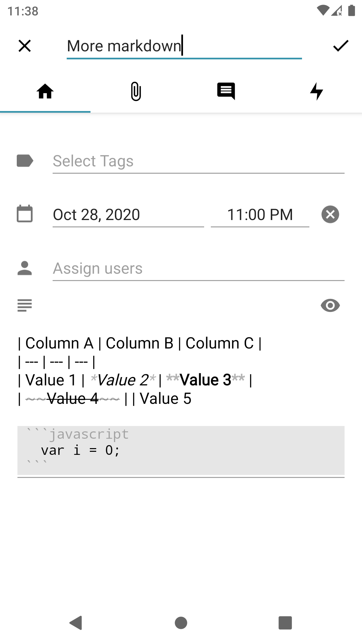
Task: Click the calendar icon
Action: tap(25, 214)
